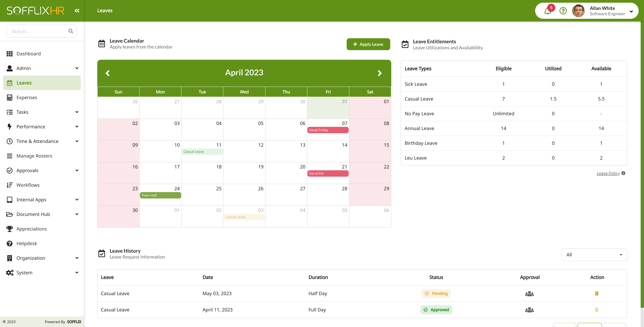This screenshot has height=327, width=644.
Task: Navigate to Helpdesk in sidebar
Action: click(x=27, y=243)
